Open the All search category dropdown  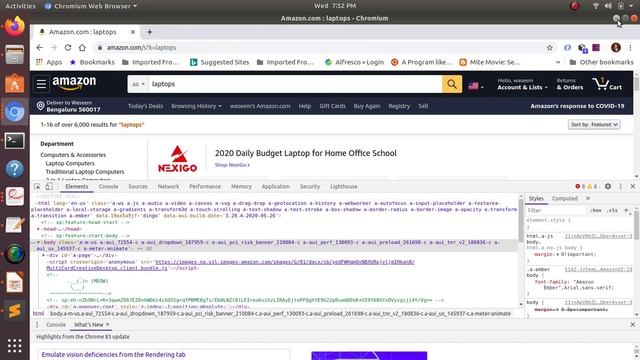pyautogui.click(x=138, y=84)
